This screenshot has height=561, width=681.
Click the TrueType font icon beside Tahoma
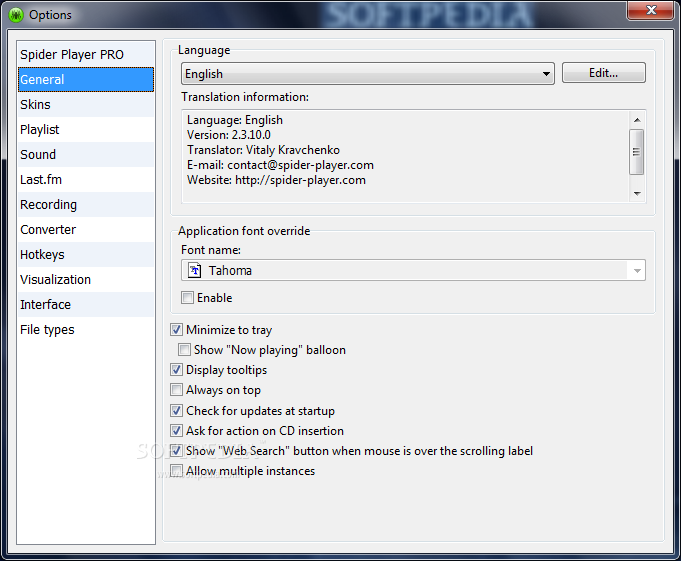point(194,270)
